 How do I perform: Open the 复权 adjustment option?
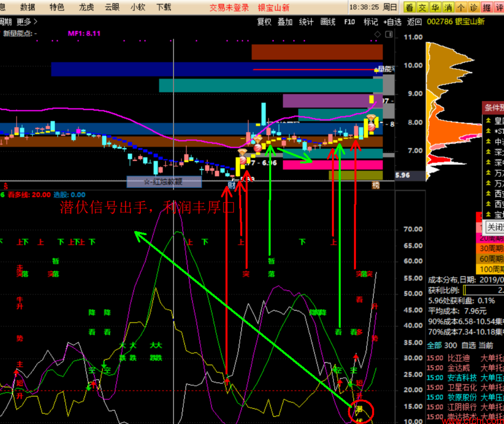[x=264, y=22]
